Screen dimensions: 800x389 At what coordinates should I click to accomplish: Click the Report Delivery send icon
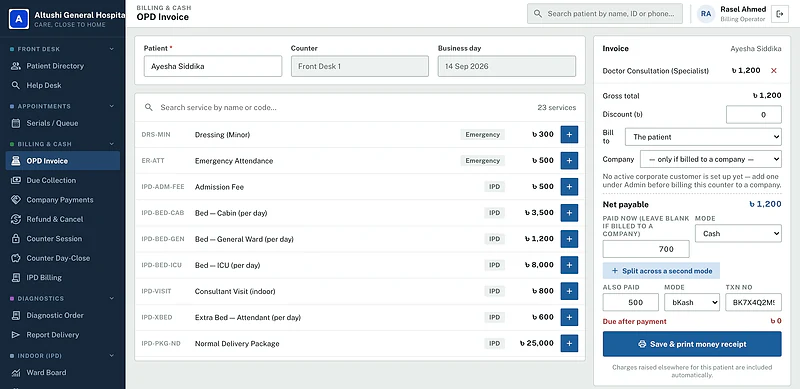click(x=16, y=334)
